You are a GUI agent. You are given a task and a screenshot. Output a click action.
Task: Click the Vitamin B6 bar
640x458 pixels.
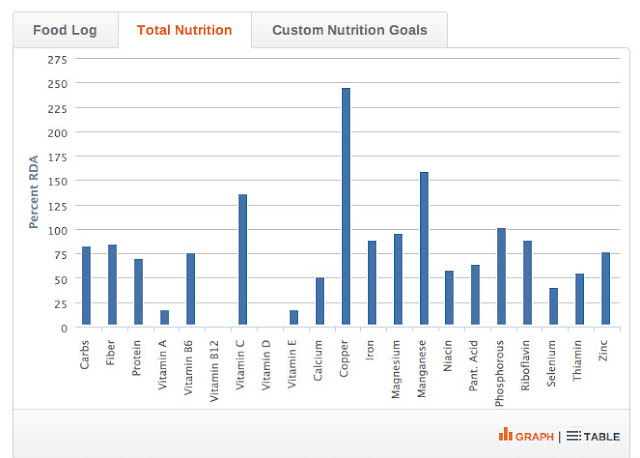[x=191, y=289]
